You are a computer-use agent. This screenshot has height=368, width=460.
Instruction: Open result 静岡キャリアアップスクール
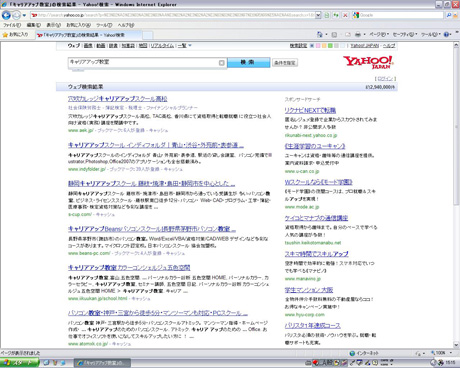[x=151, y=184]
